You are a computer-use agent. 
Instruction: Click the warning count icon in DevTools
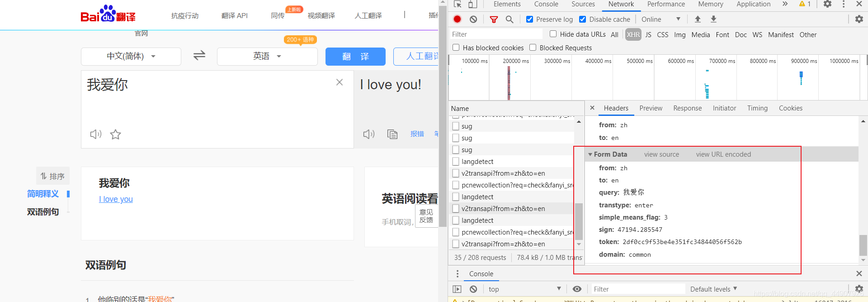pyautogui.click(x=805, y=4)
